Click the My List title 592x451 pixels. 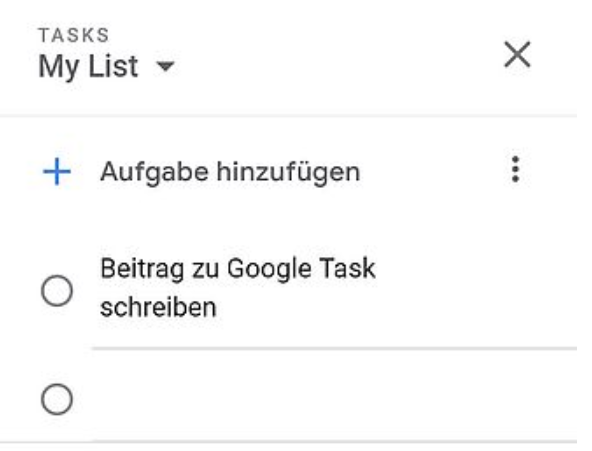click(x=88, y=66)
